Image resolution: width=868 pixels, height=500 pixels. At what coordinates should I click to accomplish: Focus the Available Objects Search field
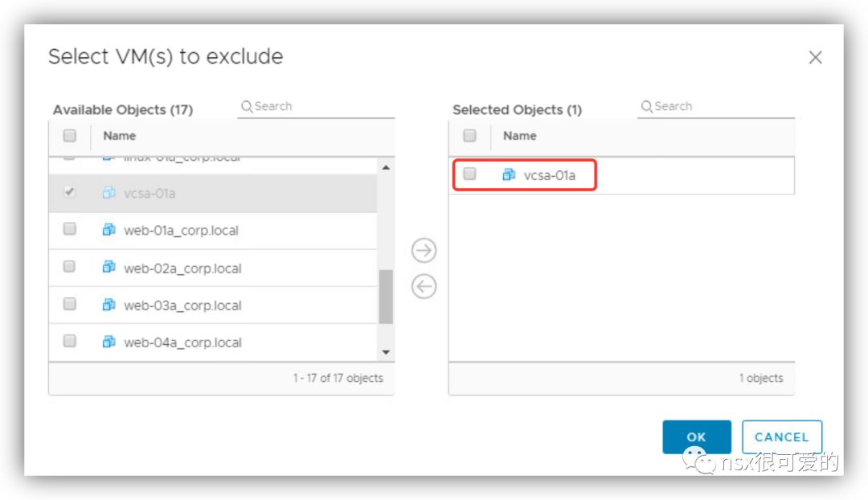pyautogui.click(x=316, y=106)
